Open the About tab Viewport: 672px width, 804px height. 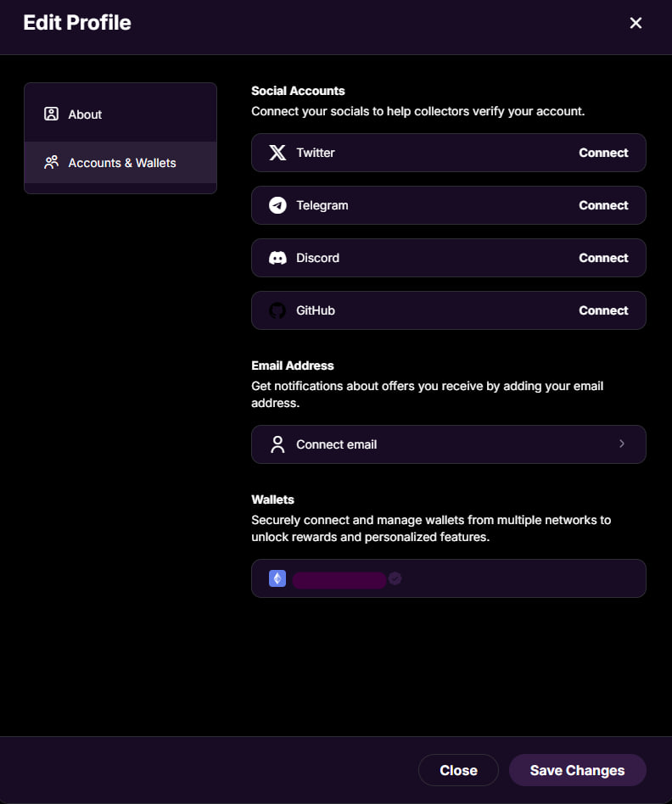tap(120, 114)
